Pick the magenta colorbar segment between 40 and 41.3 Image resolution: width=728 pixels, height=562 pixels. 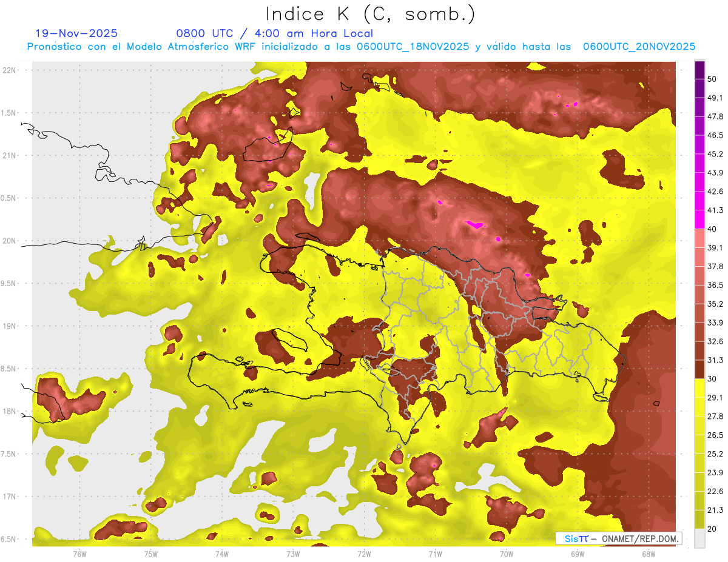coord(699,219)
